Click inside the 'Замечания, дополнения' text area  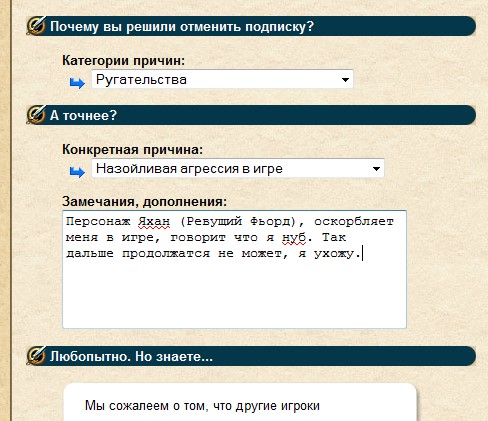tap(234, 269)
